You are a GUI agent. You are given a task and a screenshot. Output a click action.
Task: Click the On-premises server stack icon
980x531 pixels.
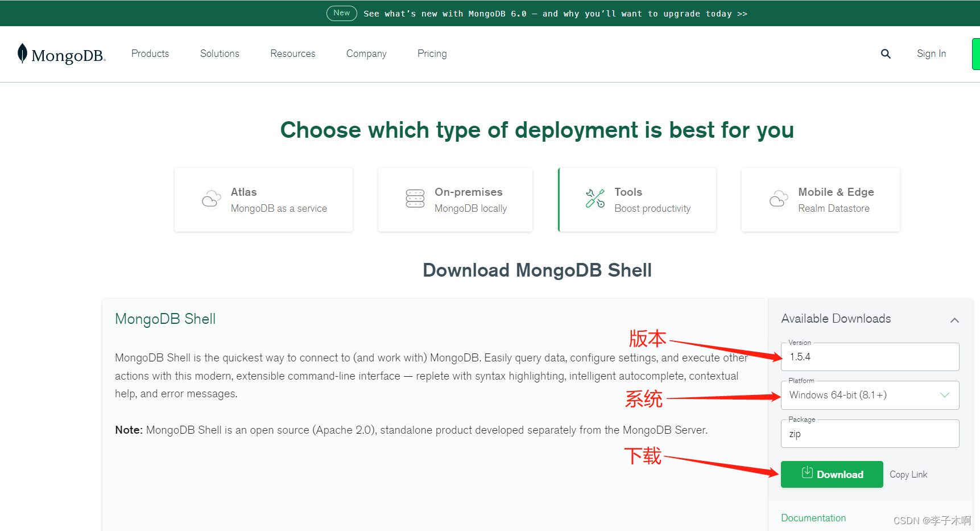pyautogui.click(x=415, y=199)
